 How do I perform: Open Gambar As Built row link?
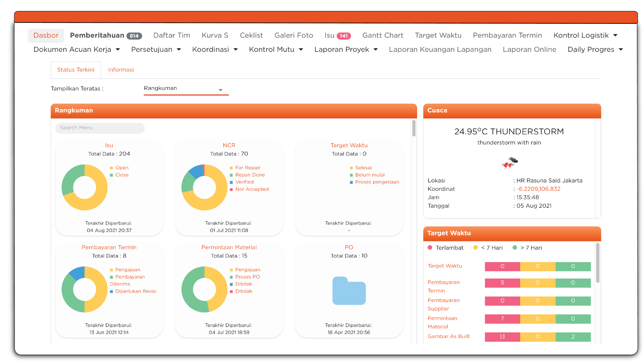click(448, 337)
